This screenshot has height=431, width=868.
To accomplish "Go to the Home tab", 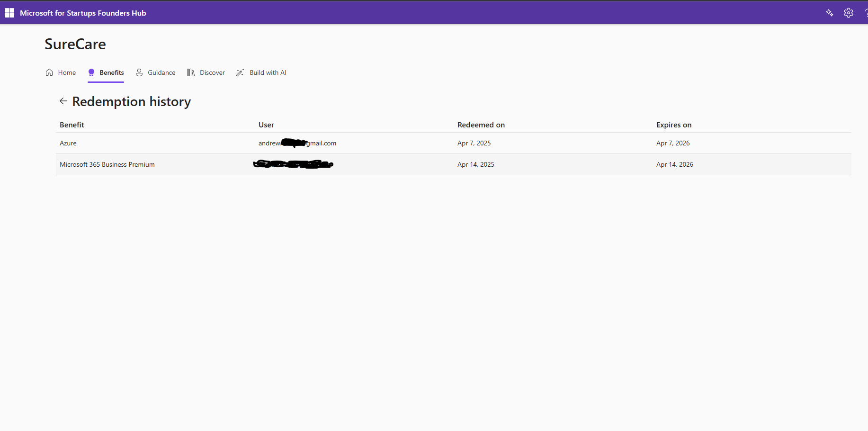I will tap(61, 72).
